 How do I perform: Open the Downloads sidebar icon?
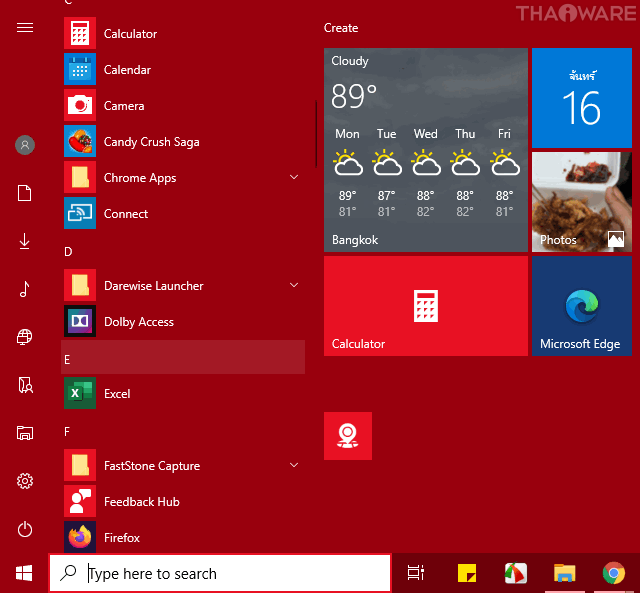[x=24, y=241]
